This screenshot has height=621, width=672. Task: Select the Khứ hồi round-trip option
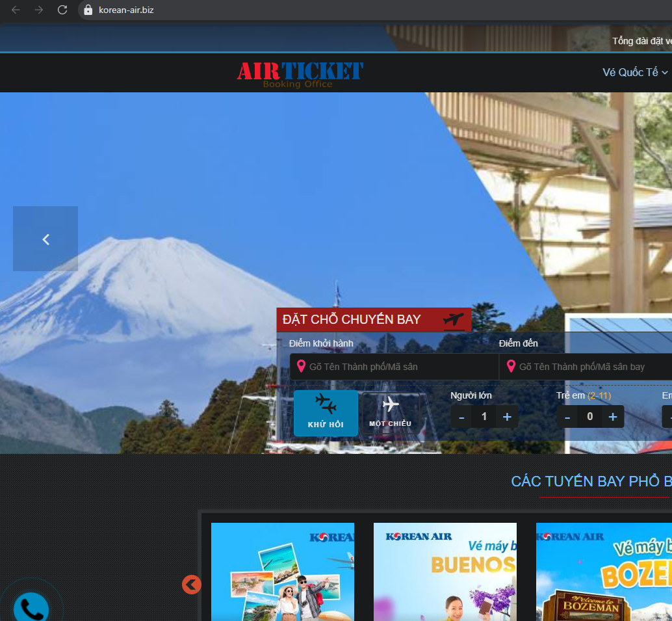[326, 413]
